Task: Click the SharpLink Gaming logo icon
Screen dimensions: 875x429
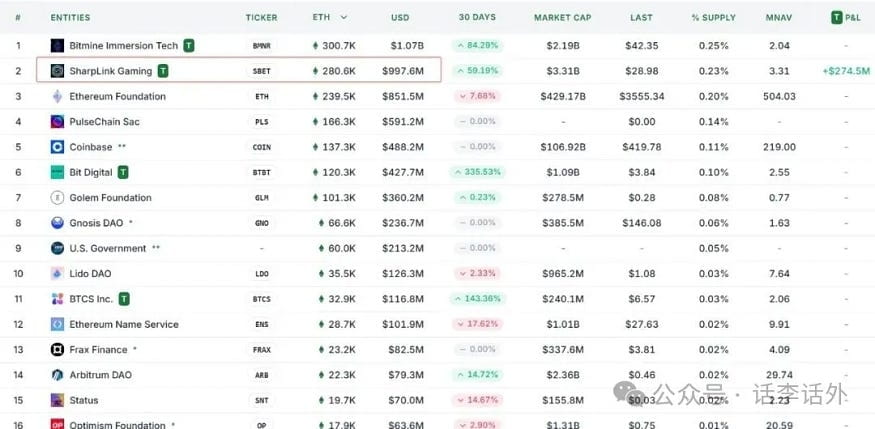Action: click(x=57, y=71)
